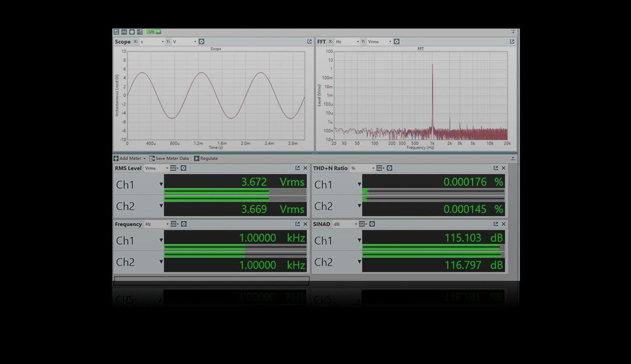
Task: Pop out the Scope graph panel
Action: (309, 42)
